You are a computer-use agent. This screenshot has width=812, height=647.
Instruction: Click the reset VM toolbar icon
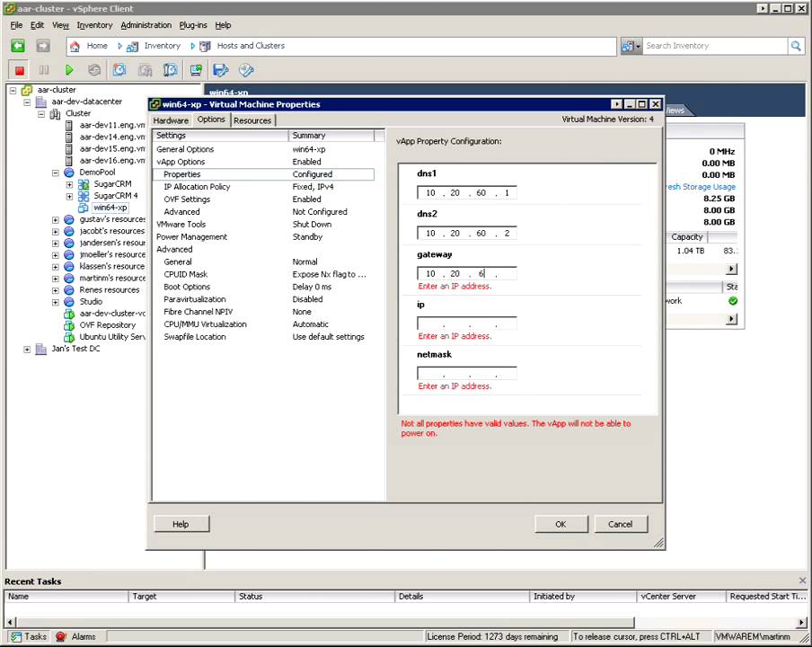click(94, 70)
